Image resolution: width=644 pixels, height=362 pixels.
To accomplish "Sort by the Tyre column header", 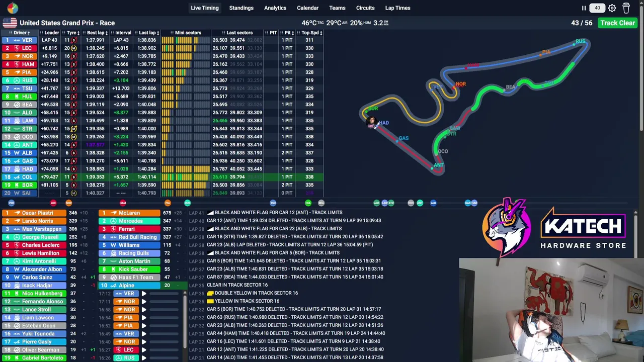I will point(71,33).
